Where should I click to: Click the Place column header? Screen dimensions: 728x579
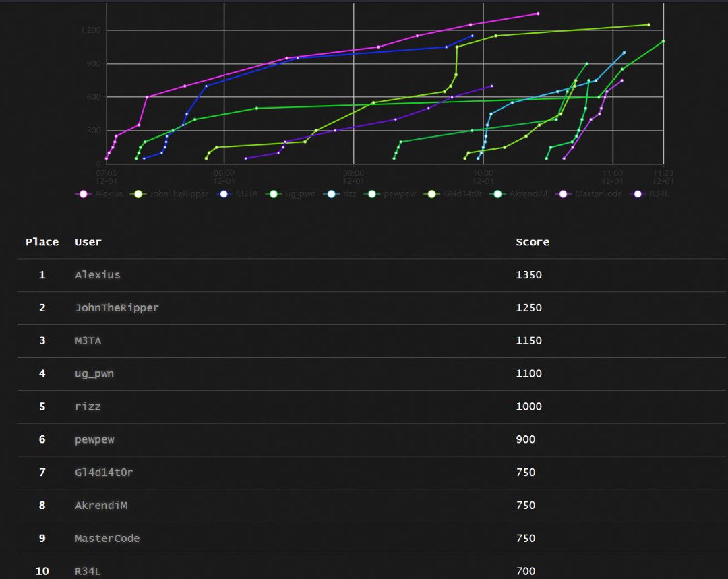42,242
